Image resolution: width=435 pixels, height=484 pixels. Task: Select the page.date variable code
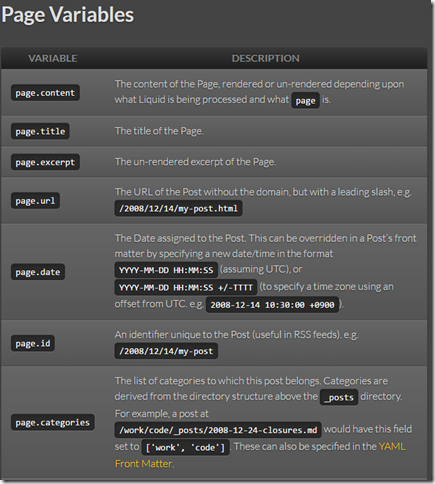38,272
